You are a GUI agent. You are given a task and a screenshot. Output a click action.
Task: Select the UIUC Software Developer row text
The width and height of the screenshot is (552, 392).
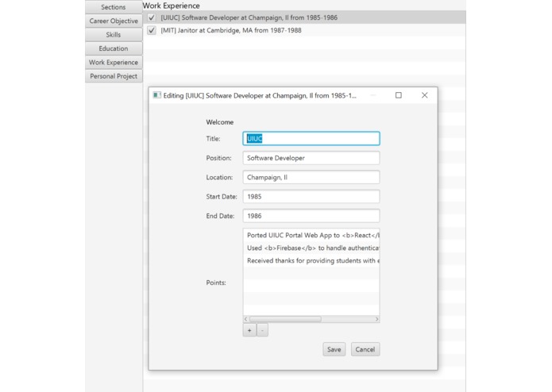[x=249, y=17]
